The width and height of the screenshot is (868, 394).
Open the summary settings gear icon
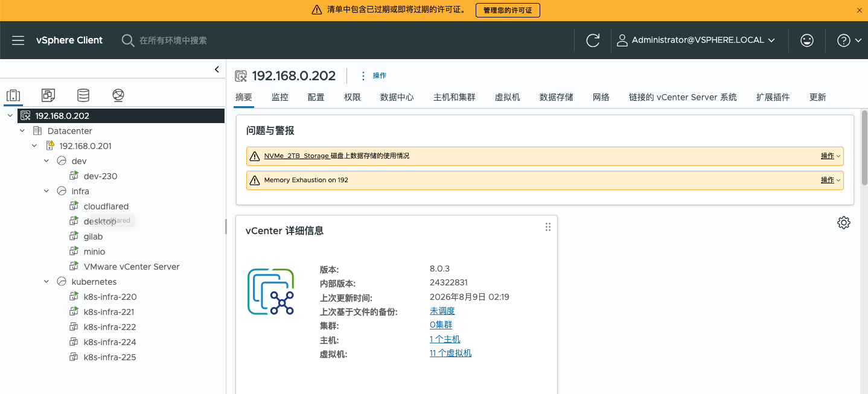click(844, 223)
